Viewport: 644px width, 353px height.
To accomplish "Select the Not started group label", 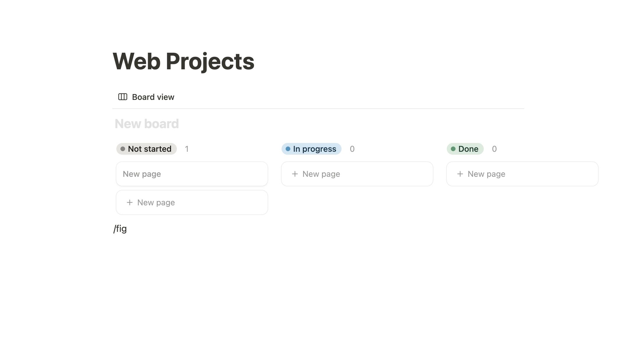I will (150, 149).
